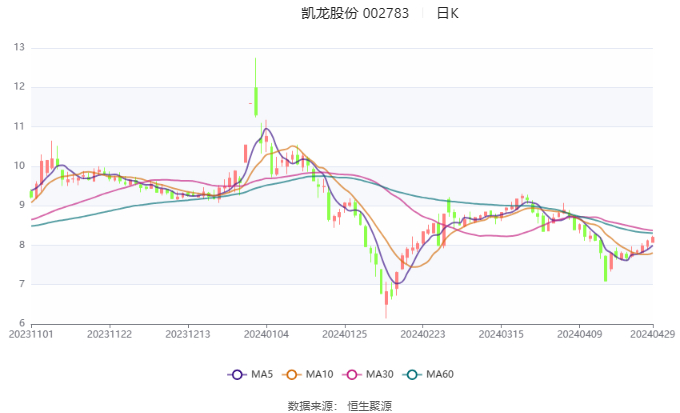This screenshot has height=413, width=680.
Task: Click the orange MA10 legend circle marker
Action: [294, 374]
